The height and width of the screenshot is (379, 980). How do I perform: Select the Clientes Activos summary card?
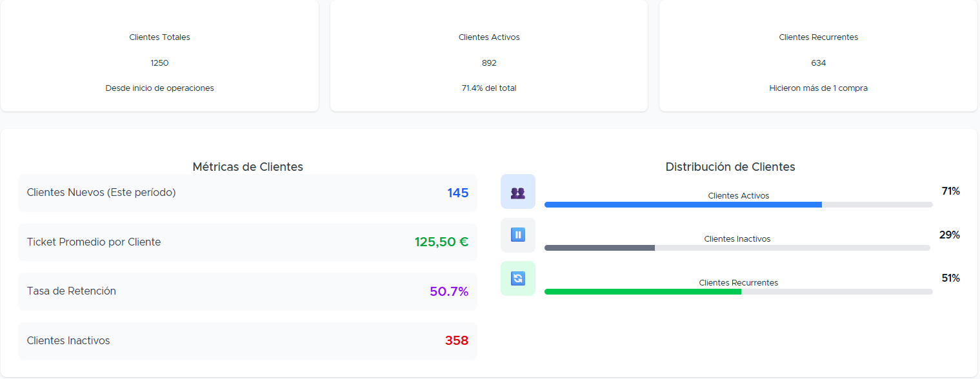488,56
